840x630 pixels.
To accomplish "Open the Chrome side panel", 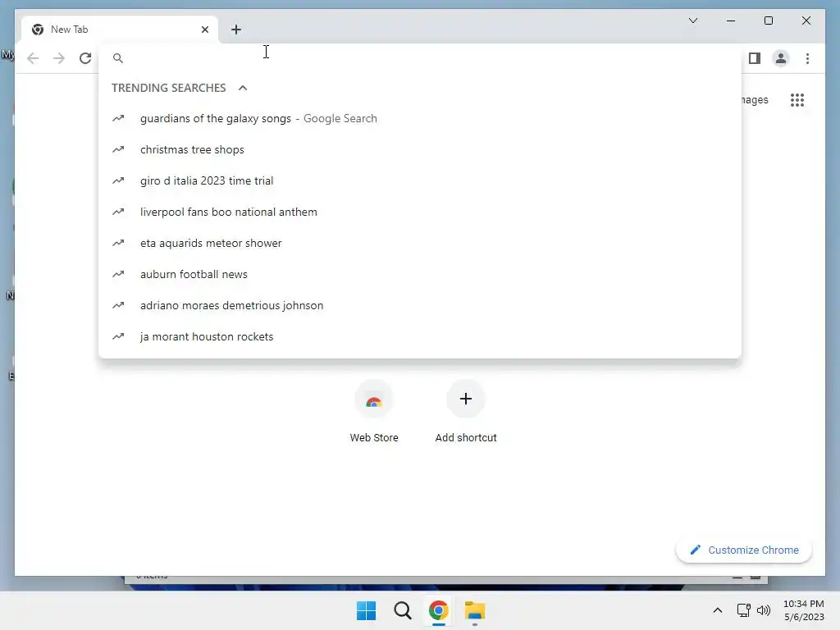I will pyautogui.click(x=755, y=58).
